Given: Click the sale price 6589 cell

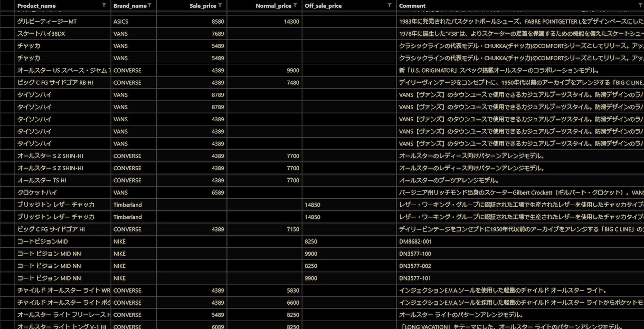Looking at the screenshot, I should [x=192, y=192].
